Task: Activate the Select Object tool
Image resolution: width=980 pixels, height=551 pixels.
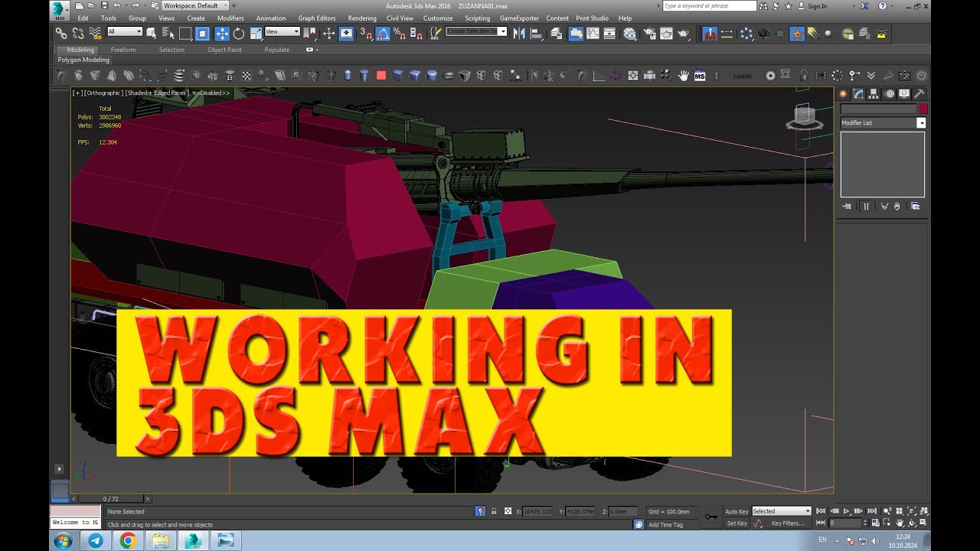Action: click(152, 34)
